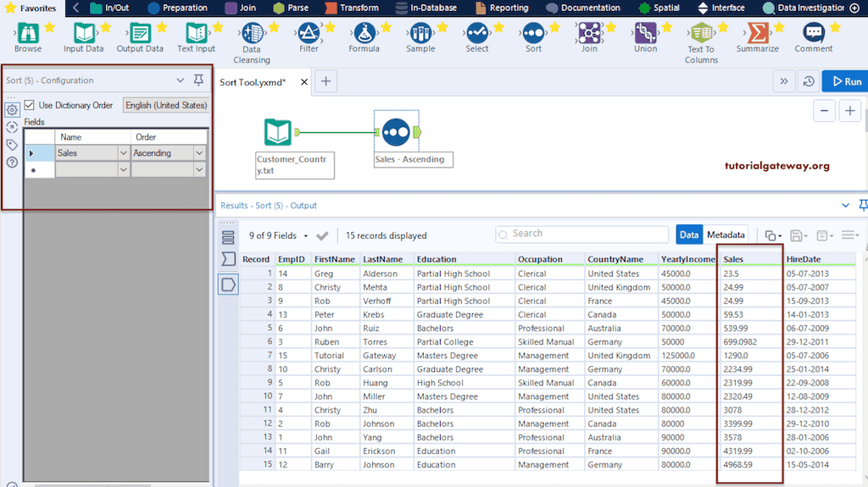Pick the Data Cleansing tool

coord(252,34)
